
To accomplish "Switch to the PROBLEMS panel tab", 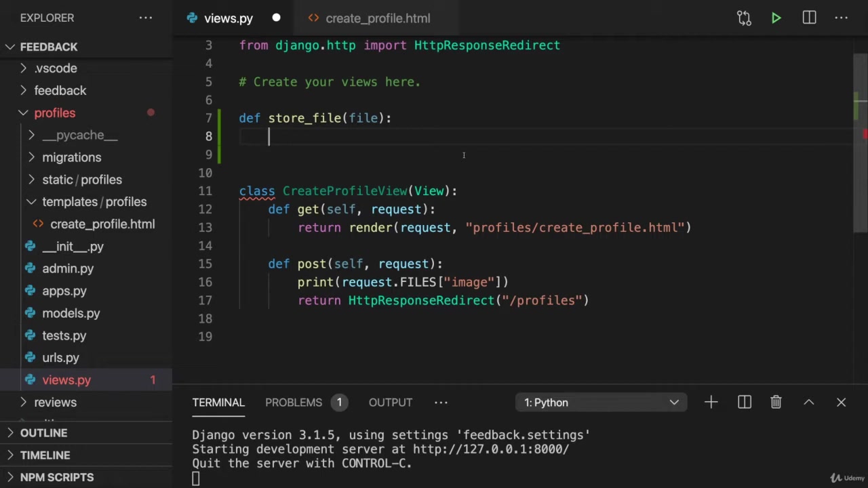I will [x=294, y=403].
